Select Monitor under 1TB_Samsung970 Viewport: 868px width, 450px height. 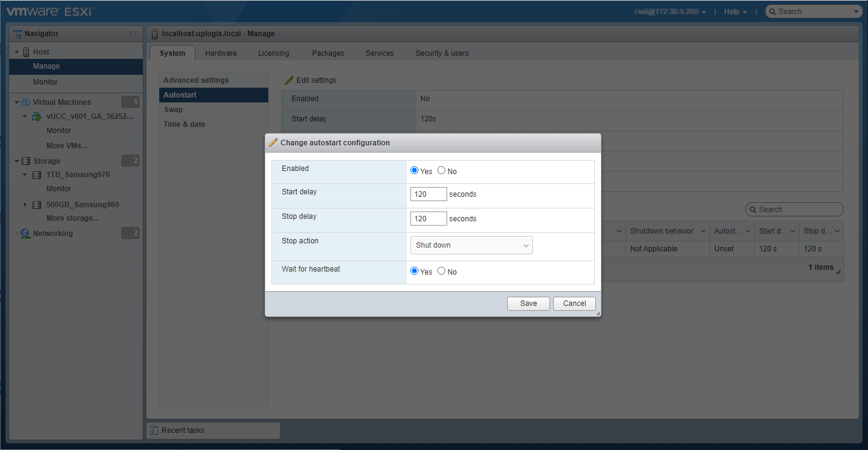pyautogui.click(x=59, y=189)
